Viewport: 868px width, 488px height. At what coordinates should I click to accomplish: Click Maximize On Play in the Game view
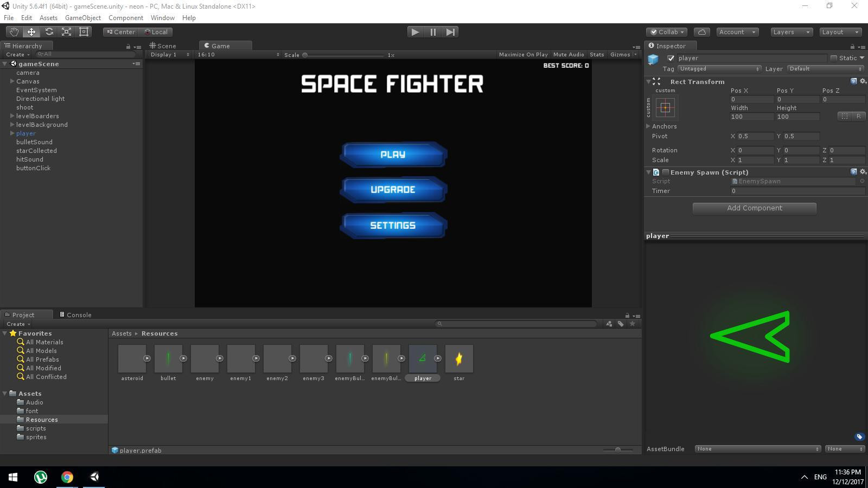(522, 54)
